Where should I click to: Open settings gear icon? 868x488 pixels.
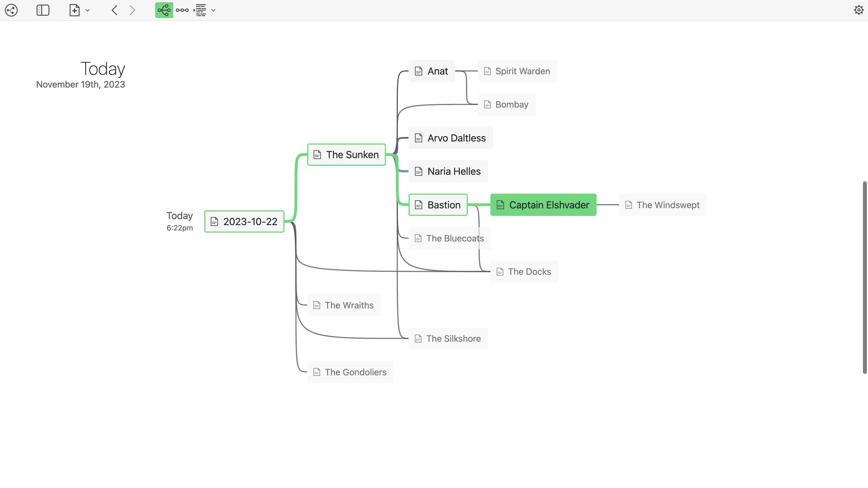coord(858,10)
